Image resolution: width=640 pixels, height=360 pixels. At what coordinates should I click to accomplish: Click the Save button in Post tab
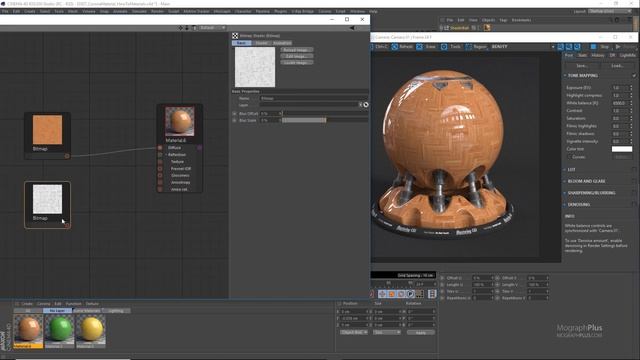click(582, 66)
